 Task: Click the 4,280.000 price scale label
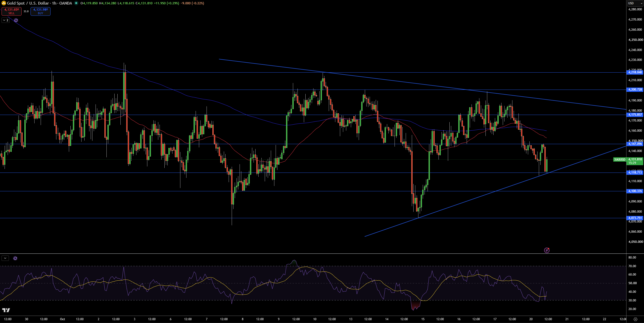coord(635,9)
